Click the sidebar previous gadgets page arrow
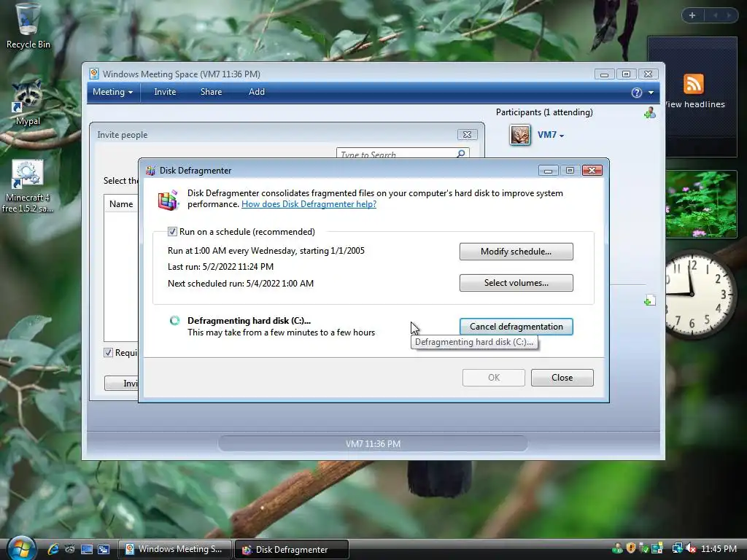The width and height of the screenshot is (747, 560). click(715, 15)
